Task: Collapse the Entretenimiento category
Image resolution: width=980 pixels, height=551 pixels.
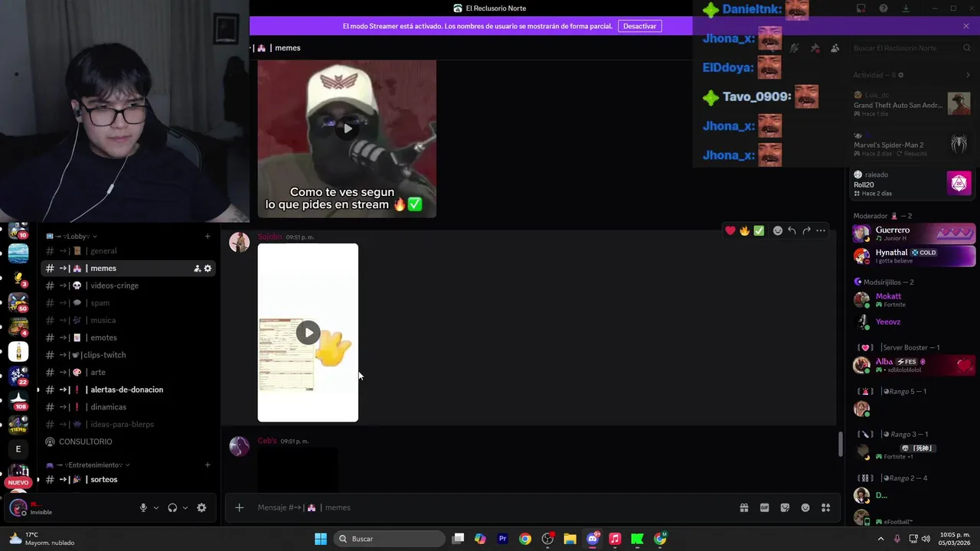Action: 87,465
